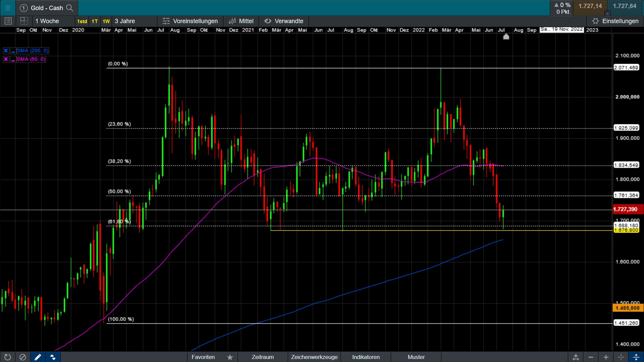Viewport: 644px width, 362px height.
Task: Click the clear drawings icon
Action: 22,357
